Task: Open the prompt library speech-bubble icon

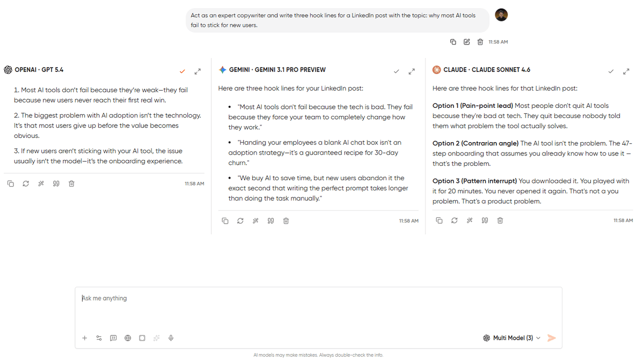Action: [x=113, y=338]
